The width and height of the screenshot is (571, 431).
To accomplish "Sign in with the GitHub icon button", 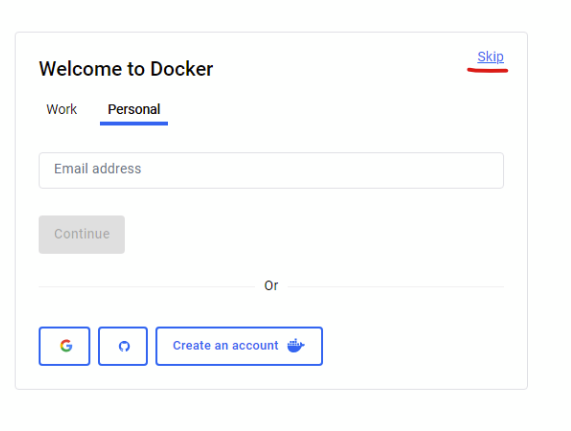I will (123, 346).
